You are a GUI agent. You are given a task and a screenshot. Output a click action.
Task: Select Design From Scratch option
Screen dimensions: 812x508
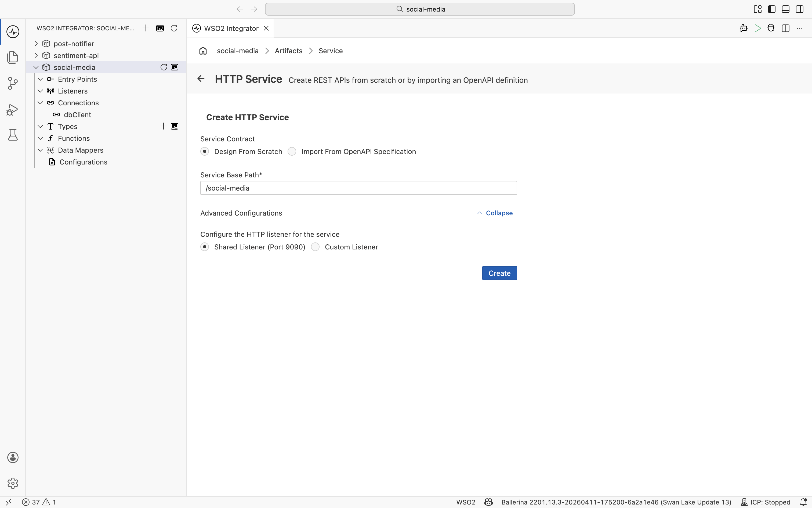click(x=205, y=152)
